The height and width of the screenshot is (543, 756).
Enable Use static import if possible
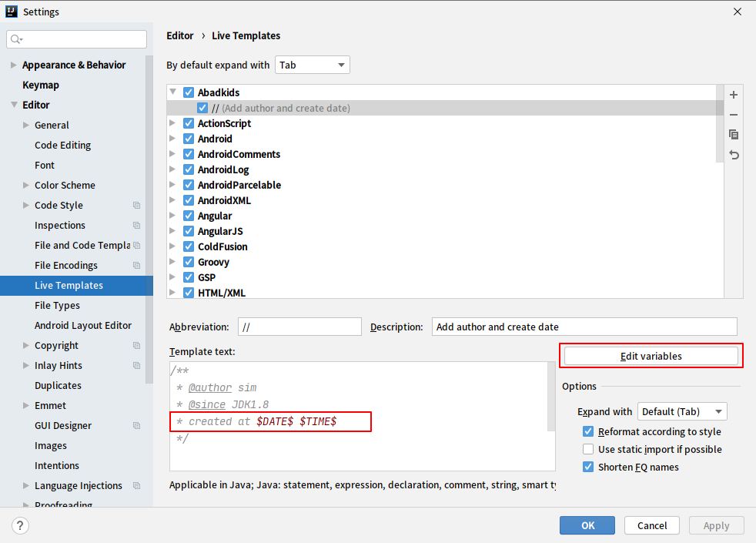tap(589, 449)
